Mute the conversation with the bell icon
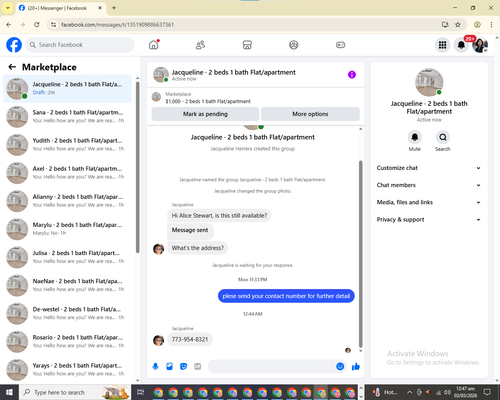This screenshot has width=500, height=400. tap(415, 137)
